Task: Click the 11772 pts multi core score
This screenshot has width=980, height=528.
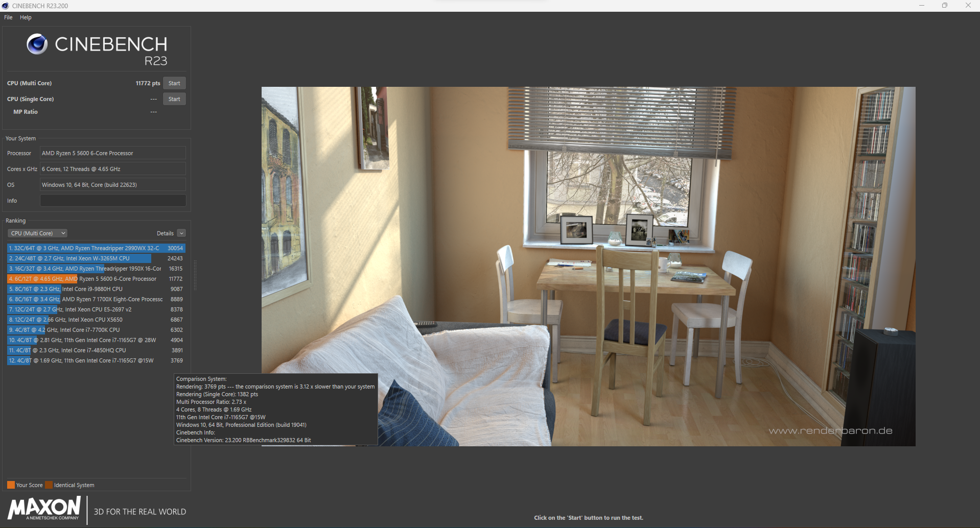Action: (148, 83)
